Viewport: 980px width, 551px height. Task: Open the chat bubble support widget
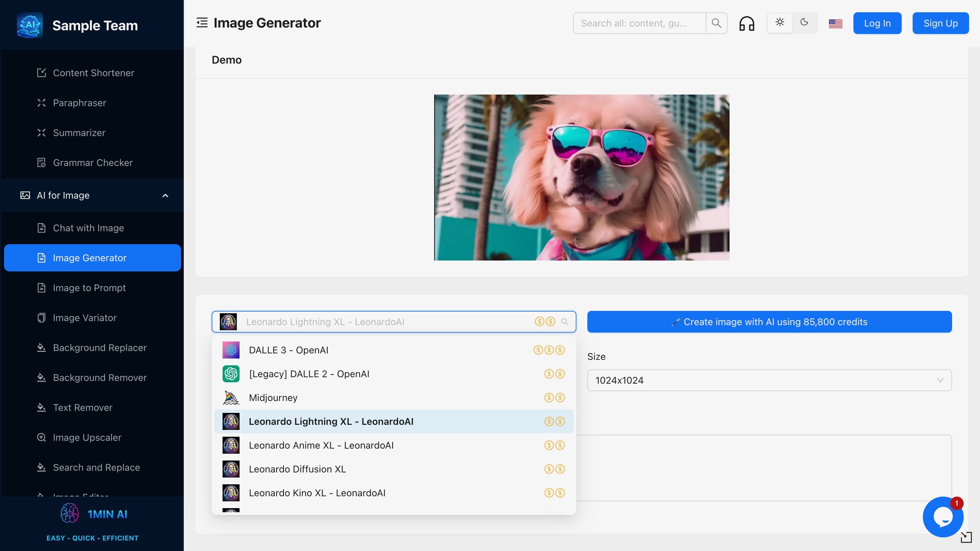(x=943, y=517)
